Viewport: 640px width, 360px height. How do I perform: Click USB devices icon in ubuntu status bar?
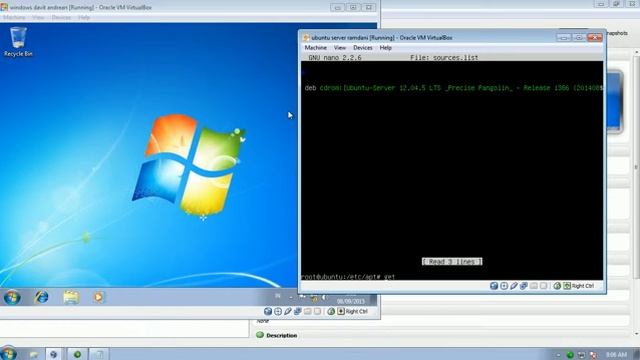click(x=513, y=286)
